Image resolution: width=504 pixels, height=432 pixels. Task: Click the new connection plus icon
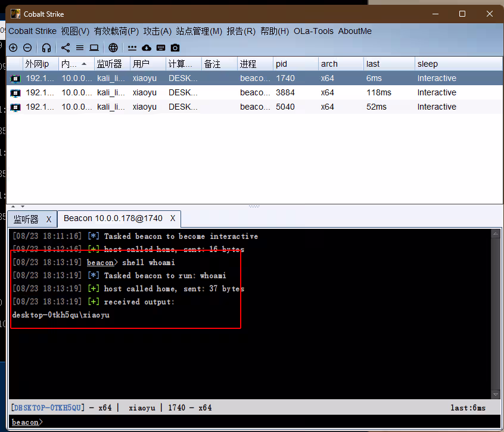[x=13, y=48]
